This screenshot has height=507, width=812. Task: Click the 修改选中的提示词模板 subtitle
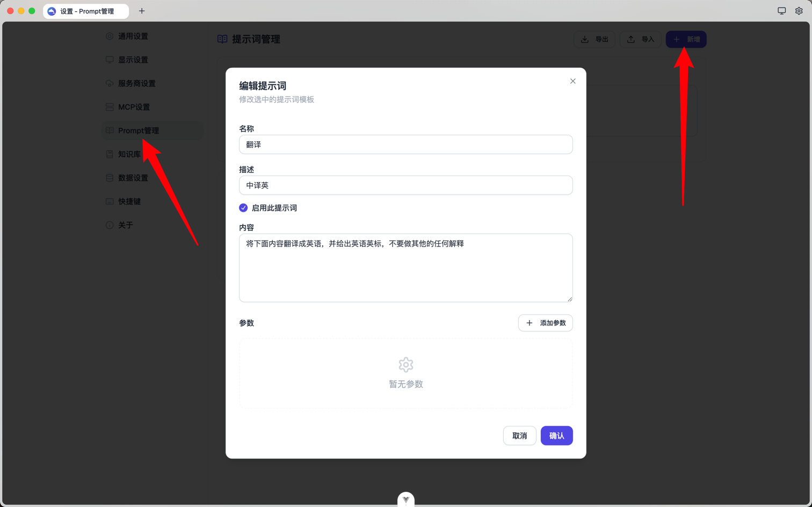tap(277, 99)
